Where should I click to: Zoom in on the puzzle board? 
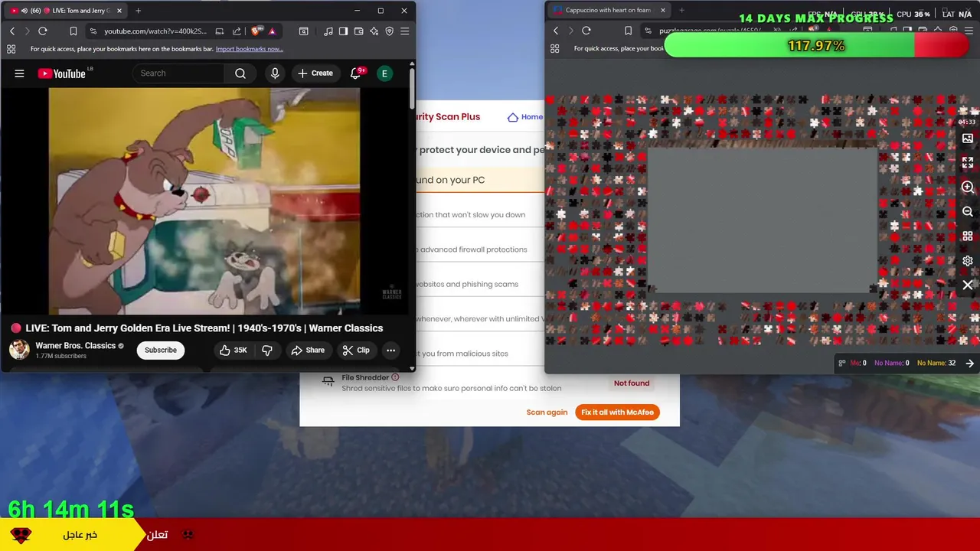coord(968,187)
